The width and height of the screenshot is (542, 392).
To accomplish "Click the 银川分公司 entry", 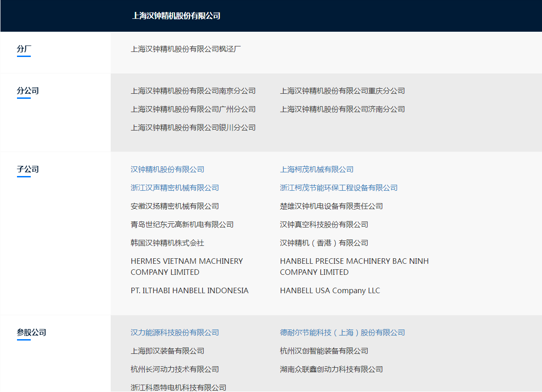I will pyautogui.click(x=193, y=128).
